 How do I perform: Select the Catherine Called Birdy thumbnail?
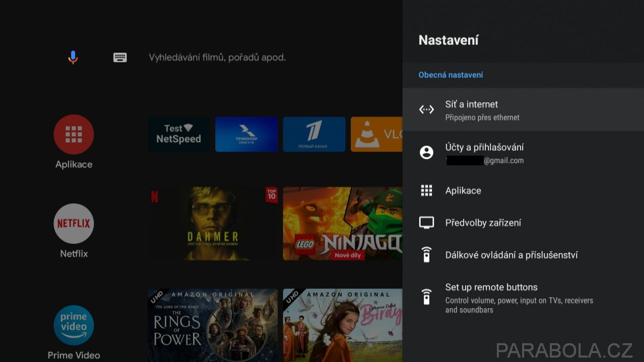click(343, 325)
